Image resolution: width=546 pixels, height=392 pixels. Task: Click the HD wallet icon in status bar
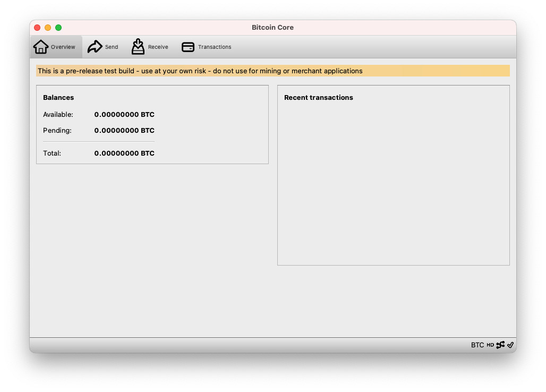(490, 345)
